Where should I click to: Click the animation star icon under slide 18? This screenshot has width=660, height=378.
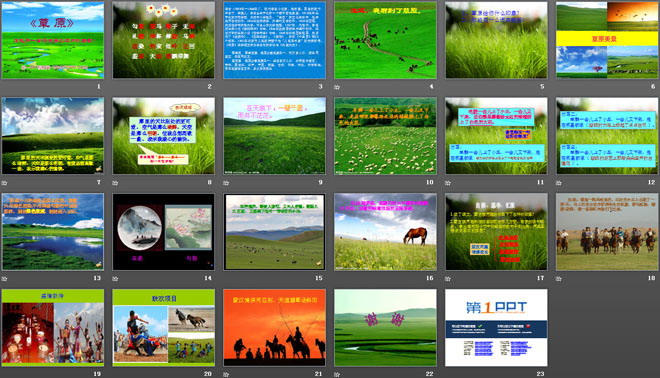pyautogui.click(x=559, y=279)
